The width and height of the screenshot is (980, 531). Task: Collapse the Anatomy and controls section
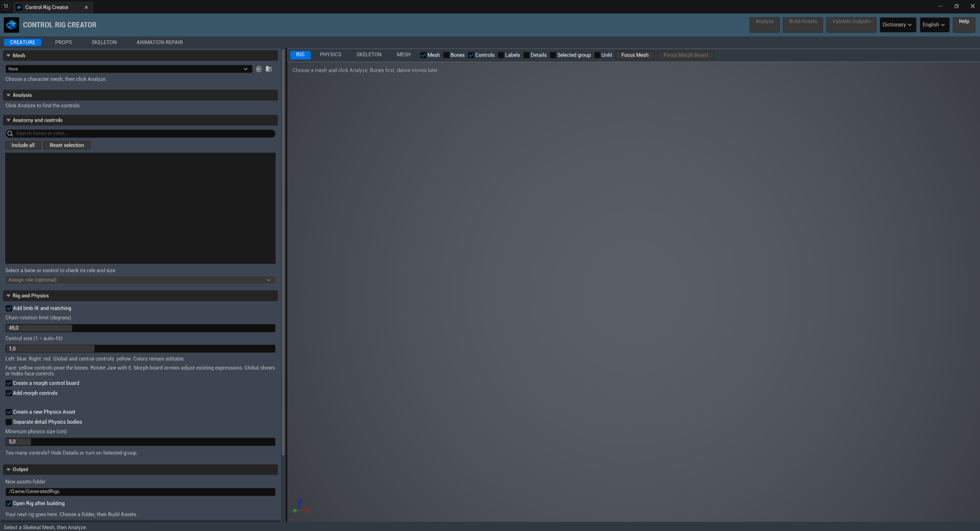(x=8, y=120)
